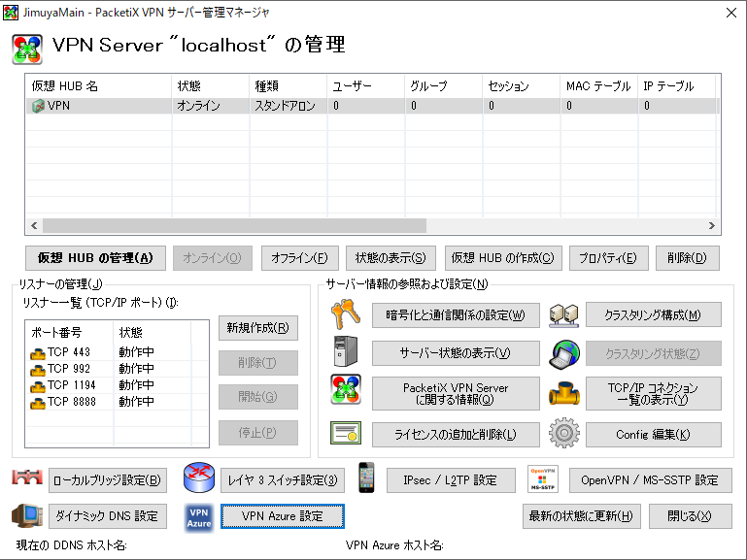
Task: Click the listener icon for TCP 8888
Action: coord(38,404)
